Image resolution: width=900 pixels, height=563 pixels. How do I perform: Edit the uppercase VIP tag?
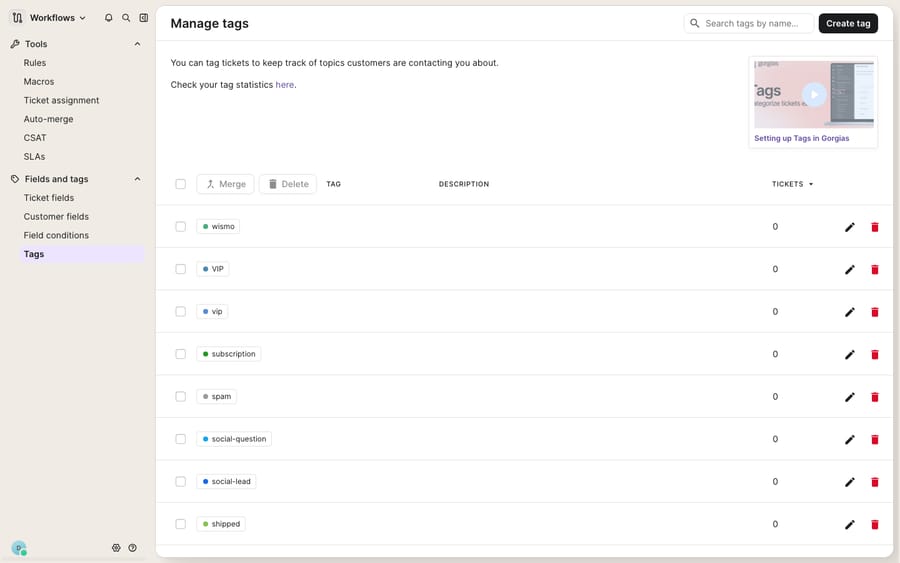(849, 270)
